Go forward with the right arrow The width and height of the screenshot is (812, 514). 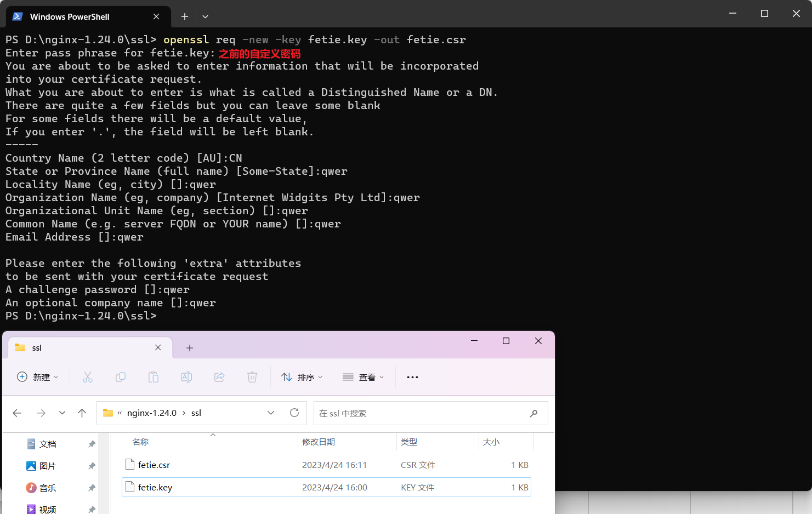[41, 413]
